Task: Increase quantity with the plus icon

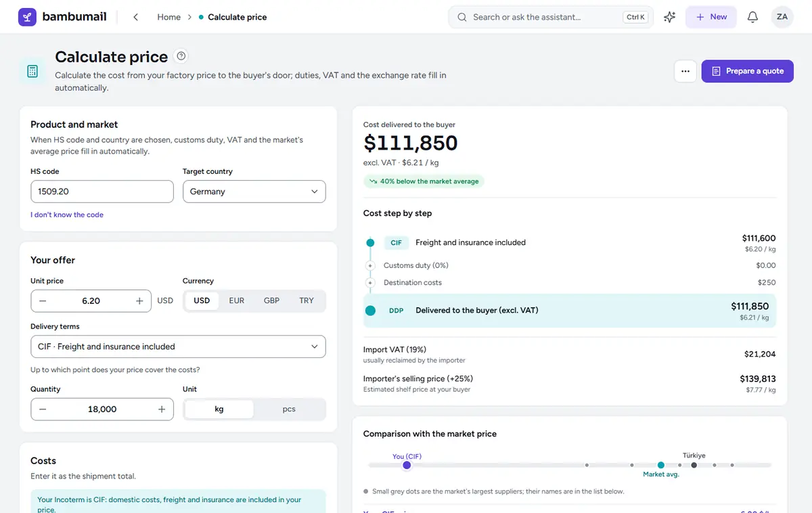Action: click(x=162, y=409)
